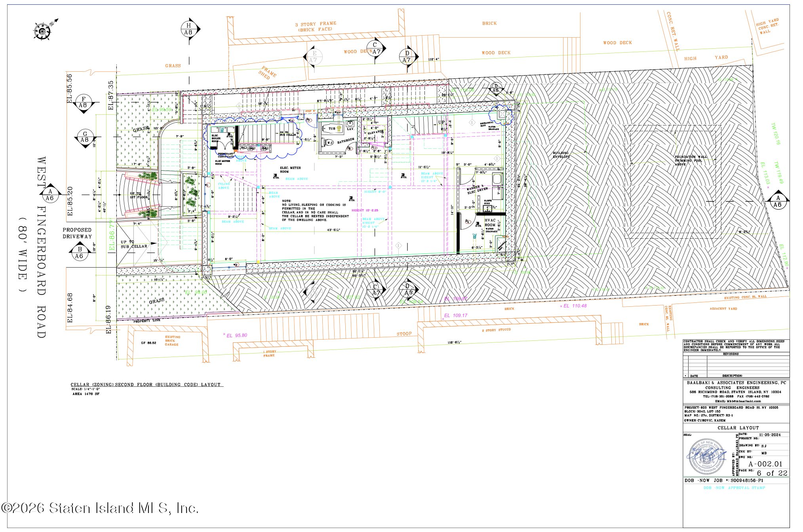This screenshot has width=803, height=532.
Task: Click the 'ELEC. METER ROOM' label
Action: coord(290,170)
